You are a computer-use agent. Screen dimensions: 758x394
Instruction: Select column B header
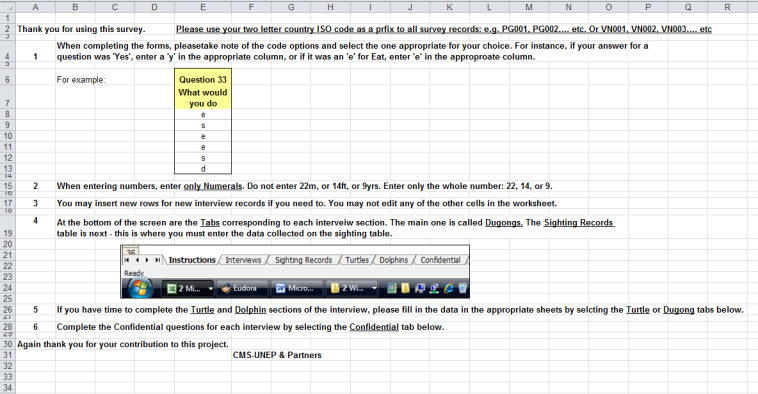pyautogui.click(x=75, y=7)
